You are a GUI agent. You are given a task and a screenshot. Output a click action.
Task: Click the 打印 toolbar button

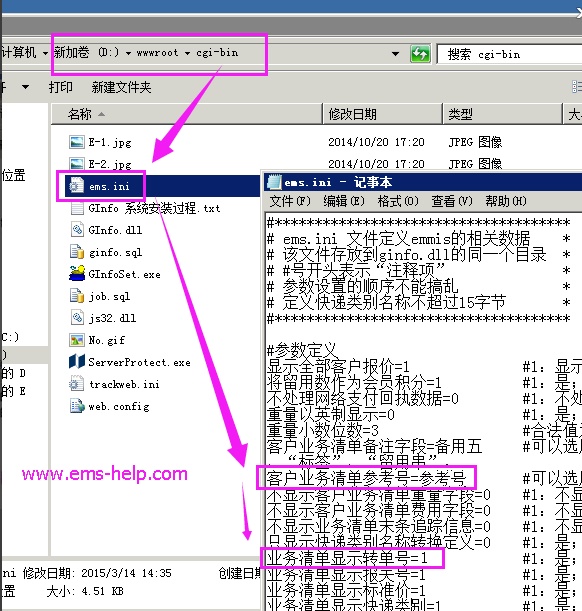[60, 87]
